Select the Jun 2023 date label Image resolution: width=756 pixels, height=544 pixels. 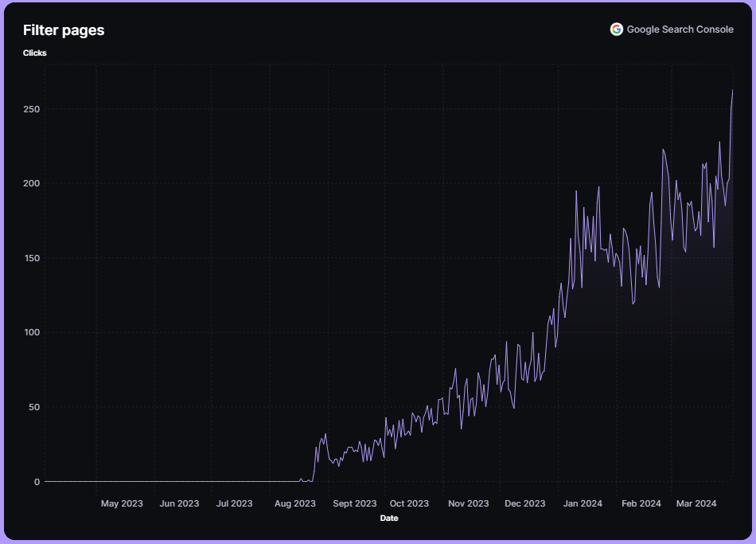179,503
